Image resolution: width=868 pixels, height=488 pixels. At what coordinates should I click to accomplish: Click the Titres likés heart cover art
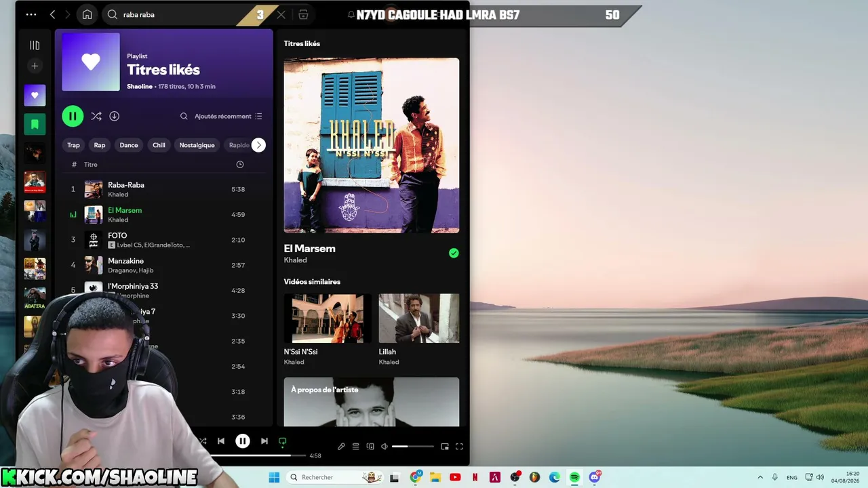click(x=91, y=62)
